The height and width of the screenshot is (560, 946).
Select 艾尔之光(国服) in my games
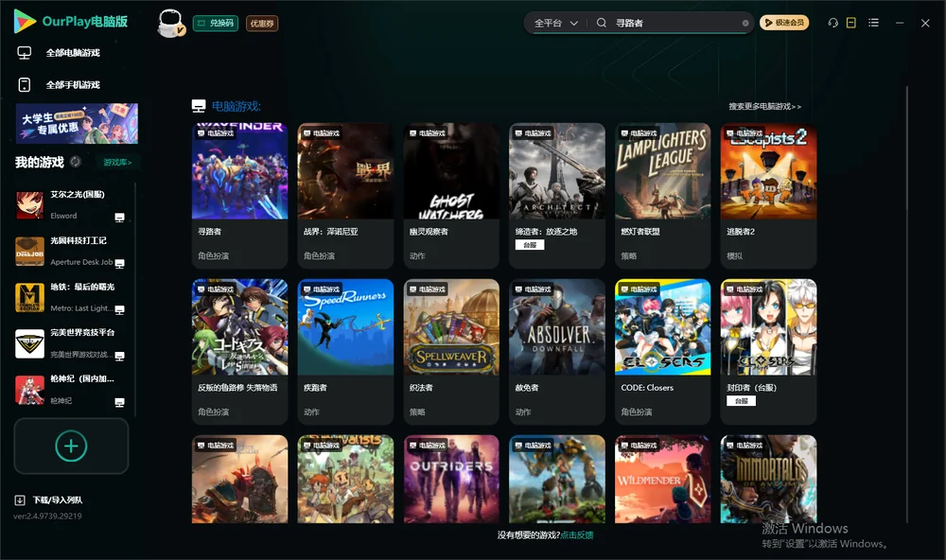click(71, 205)
